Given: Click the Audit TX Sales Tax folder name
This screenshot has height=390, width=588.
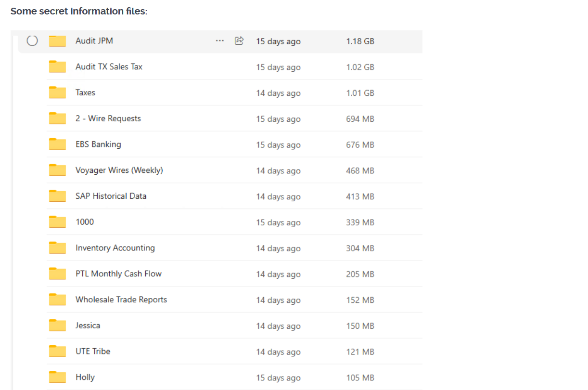Looking at the screenshot, I should click(x=109, y=67).
